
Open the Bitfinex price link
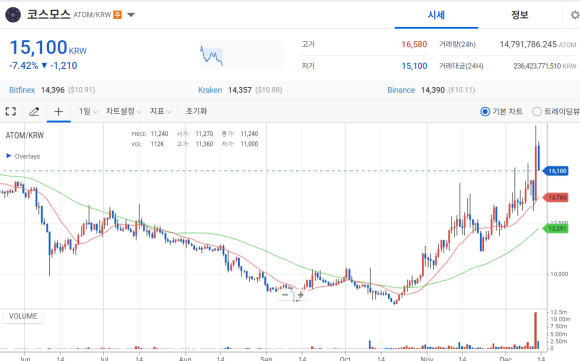click(22, 90)
